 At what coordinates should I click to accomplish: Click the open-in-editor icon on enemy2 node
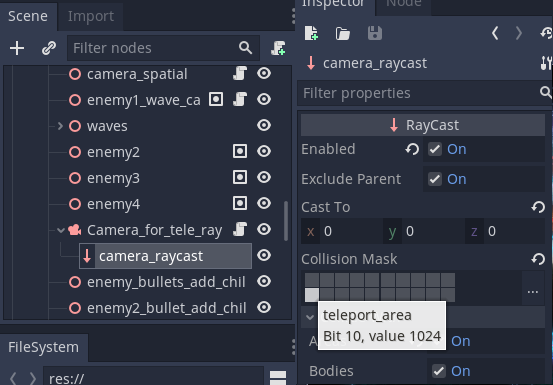click(240, 152)
